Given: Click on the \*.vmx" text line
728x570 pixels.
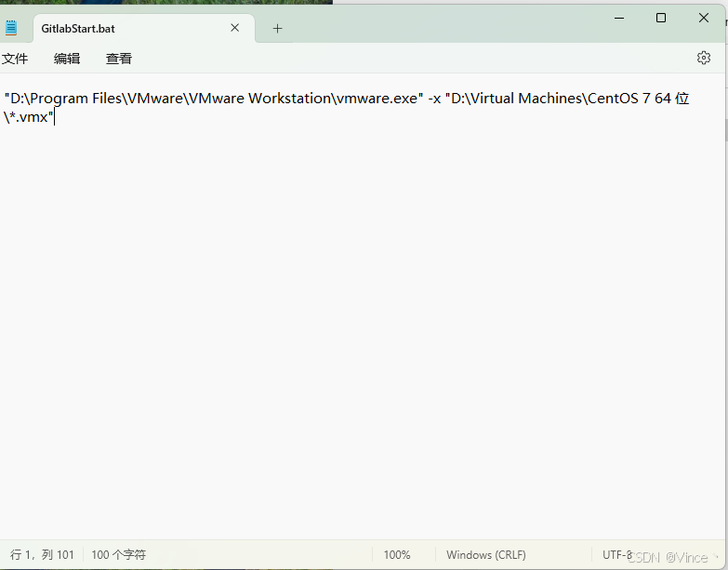Looking at the screenshot, I should (29, 117).
